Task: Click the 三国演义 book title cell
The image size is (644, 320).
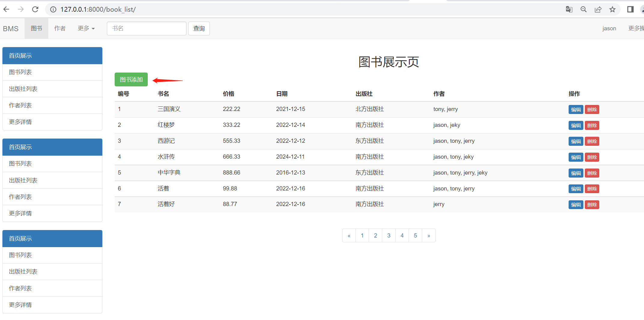Action: (169, 109)
